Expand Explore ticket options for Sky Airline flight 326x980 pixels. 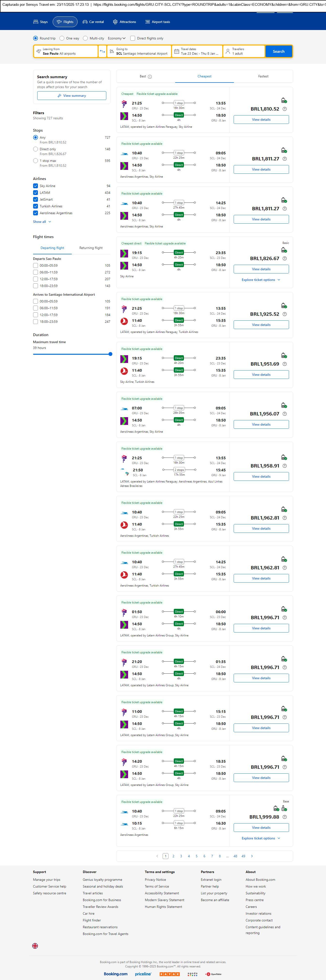click(261, 280)
